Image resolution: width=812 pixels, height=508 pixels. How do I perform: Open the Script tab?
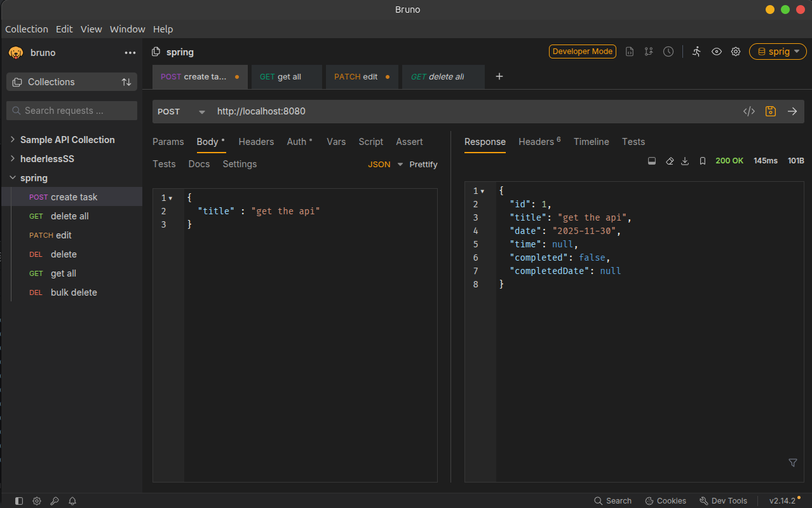tap(371, 142)
